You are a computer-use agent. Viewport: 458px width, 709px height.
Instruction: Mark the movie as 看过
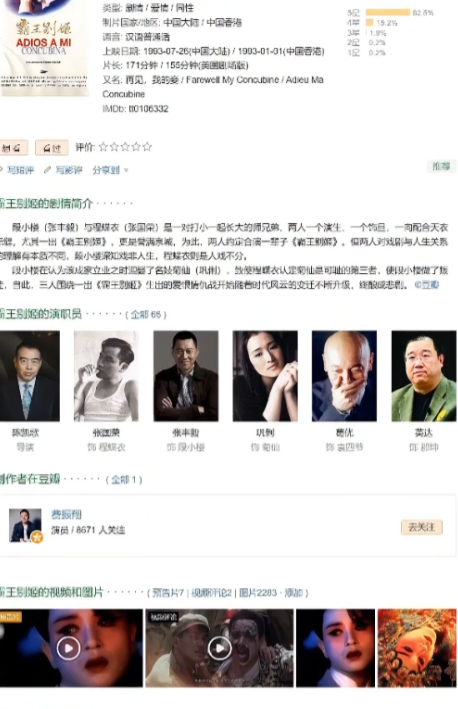pos(52,147)
